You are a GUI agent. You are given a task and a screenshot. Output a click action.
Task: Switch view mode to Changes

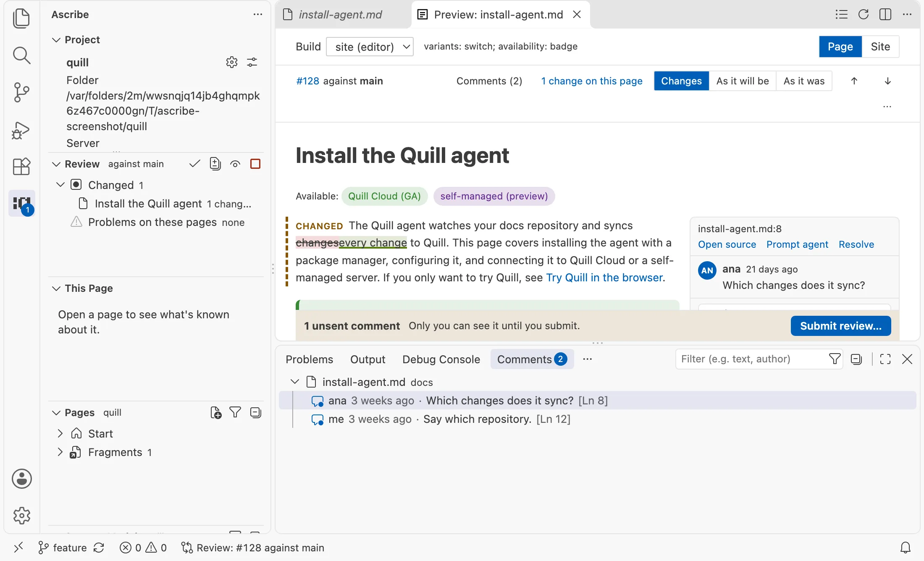click(x=681, y=81)
